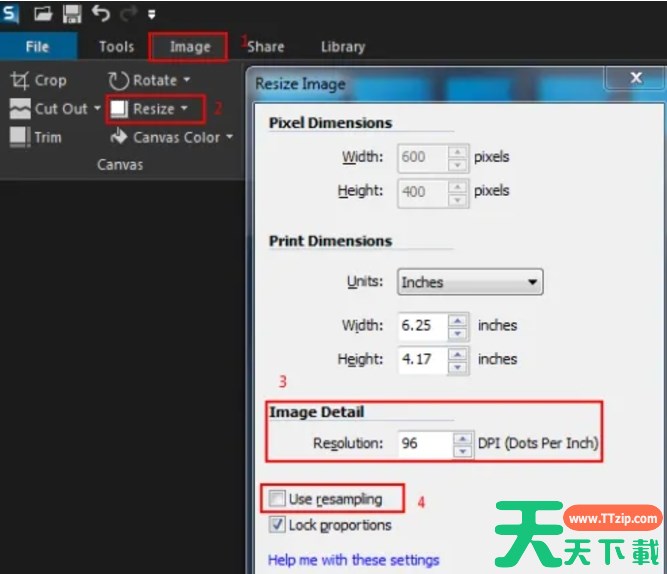Decrease pixel Width with down spinner
This screenshot has height=574, width=667.
click(457, 164)
